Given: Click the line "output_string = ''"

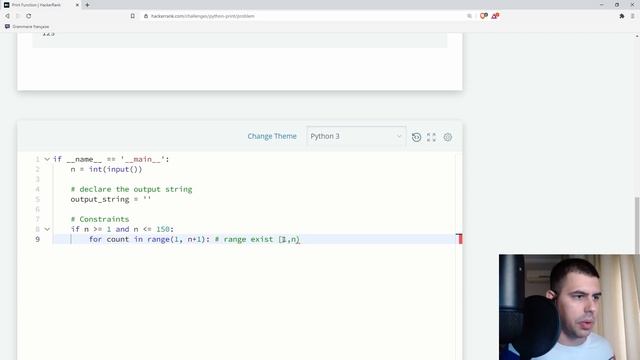Looking at the screenshot, I should (111, 199).
